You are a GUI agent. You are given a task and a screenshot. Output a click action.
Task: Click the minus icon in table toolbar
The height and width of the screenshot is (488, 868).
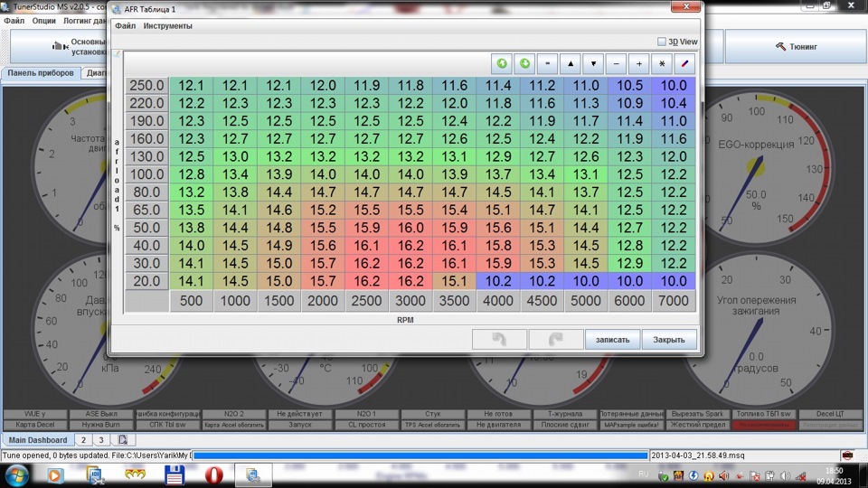[x=617, y=64]
